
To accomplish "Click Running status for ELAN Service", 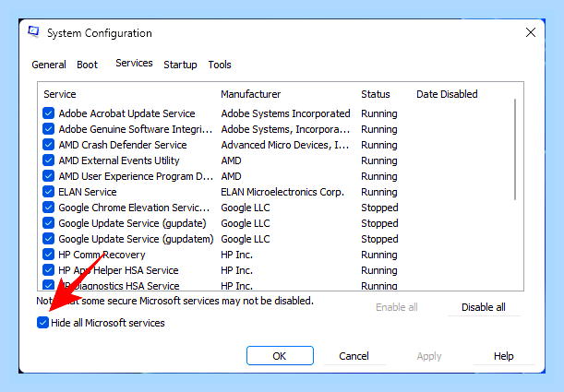I will [x=379, y=192].
